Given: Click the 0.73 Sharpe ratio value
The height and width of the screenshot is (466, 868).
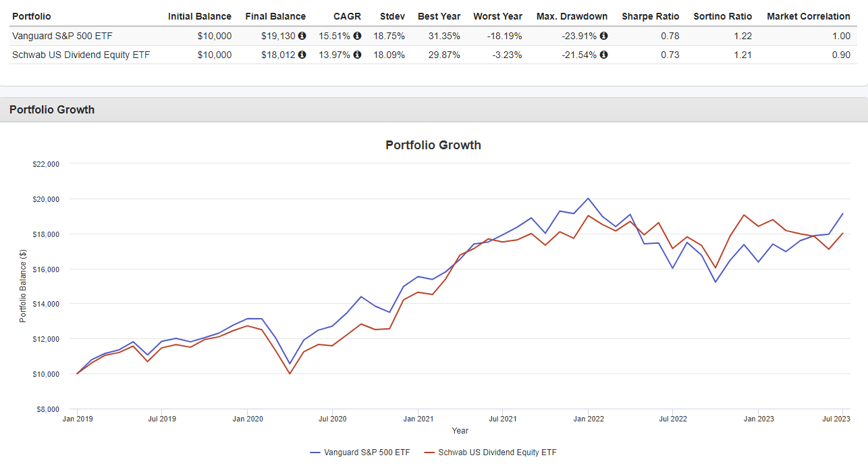Looking at the screenshot, I should pyautogui.click(x=670, y=55).
